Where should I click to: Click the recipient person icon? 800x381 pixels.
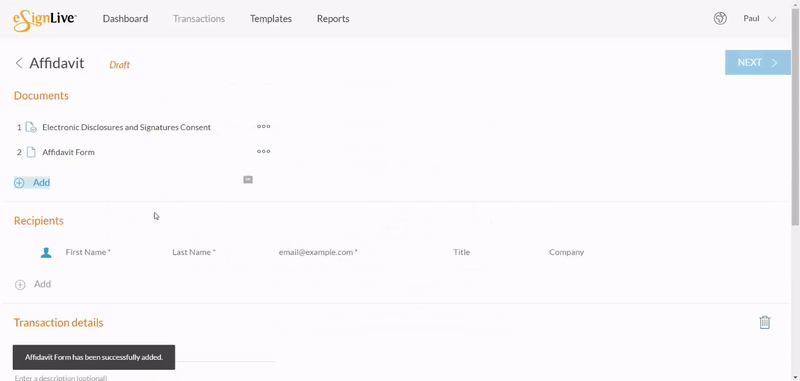click(46, 252)
